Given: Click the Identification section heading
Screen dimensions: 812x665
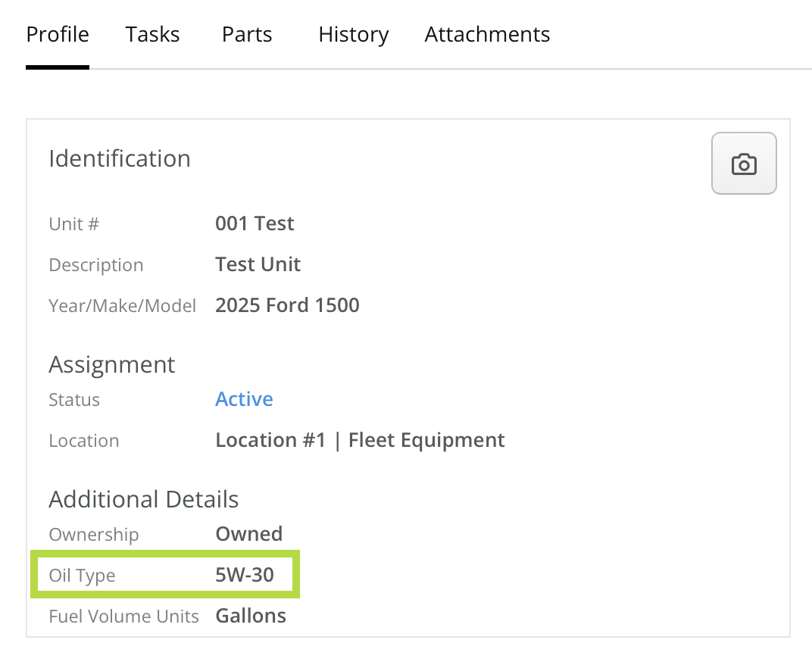Looking at the screenshot, I should 120,158.
